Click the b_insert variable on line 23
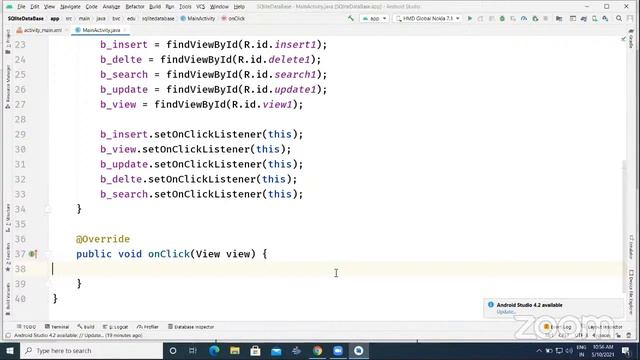 click(124, 44)
